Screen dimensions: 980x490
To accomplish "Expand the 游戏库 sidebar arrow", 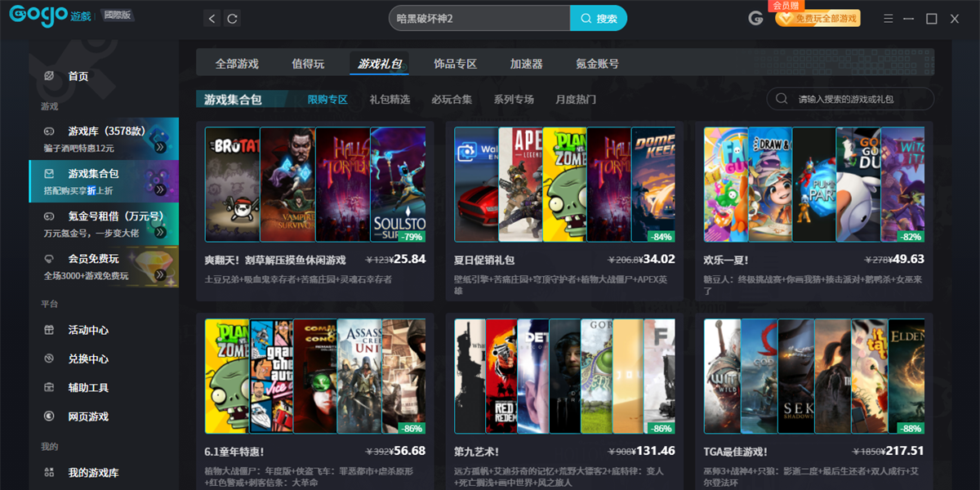I will (160, 147).
